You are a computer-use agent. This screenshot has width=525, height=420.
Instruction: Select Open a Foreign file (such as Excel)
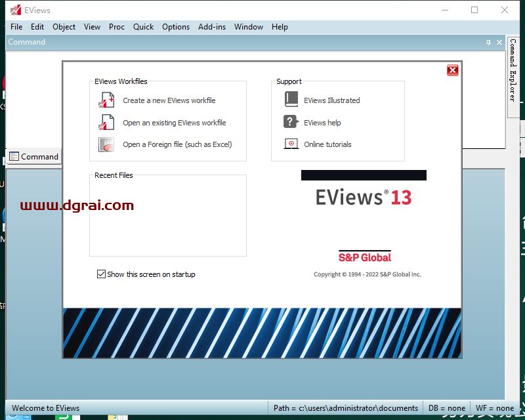tap(177, 144)
